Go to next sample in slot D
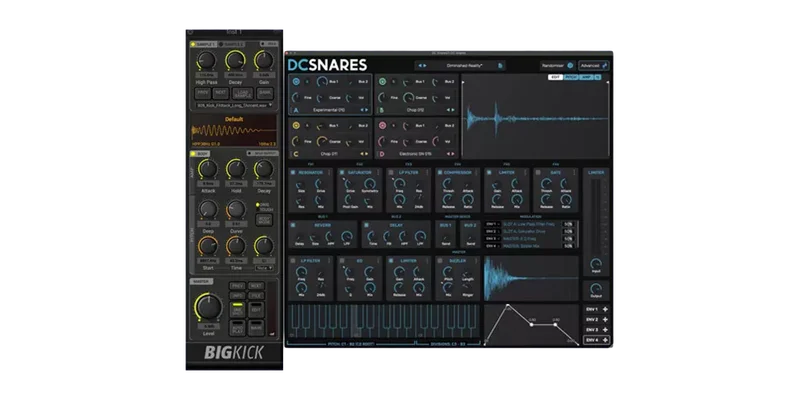Screen dimensions: 800x400 452,154
